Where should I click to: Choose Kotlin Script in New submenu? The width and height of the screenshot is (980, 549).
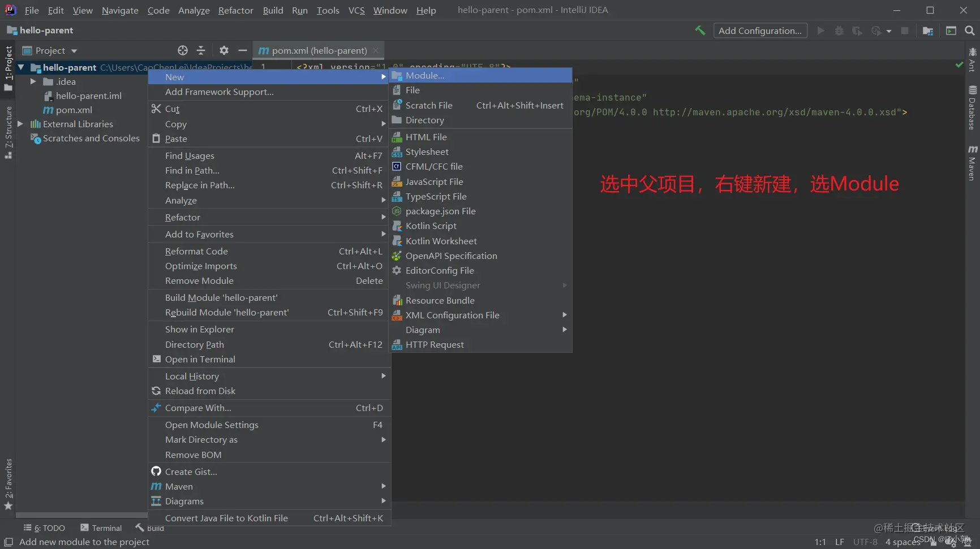pos(480,226)
